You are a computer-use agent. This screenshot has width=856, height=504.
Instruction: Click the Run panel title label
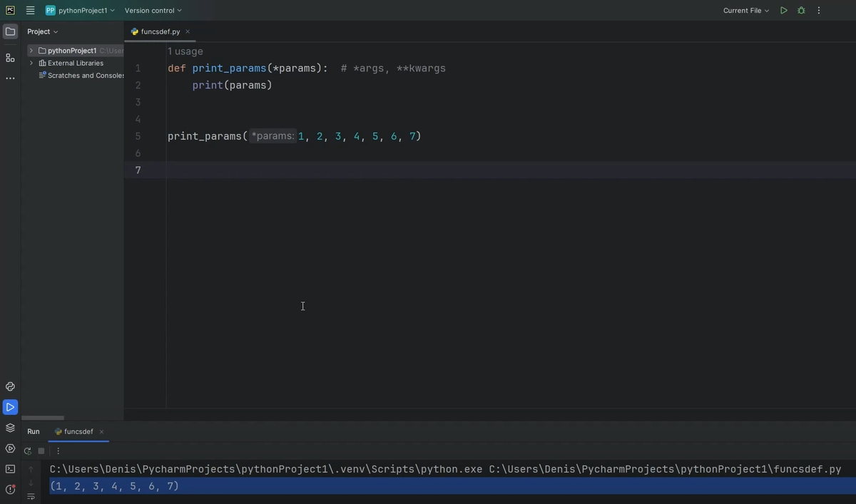pyautogui.click(x=34, y=431)
